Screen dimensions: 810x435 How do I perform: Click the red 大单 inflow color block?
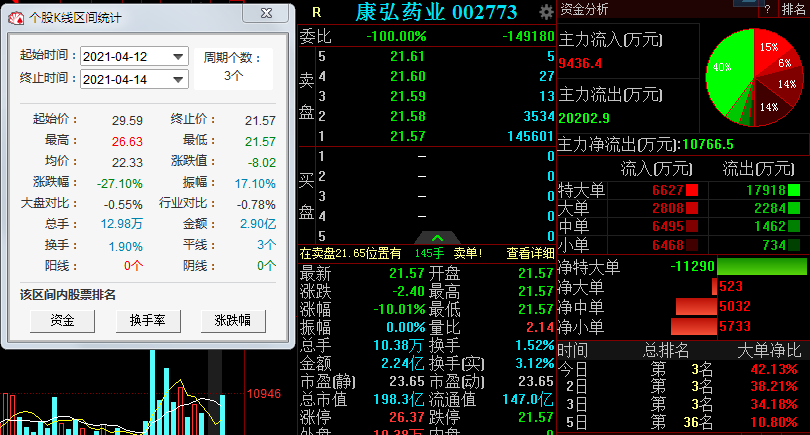coord(692,208)
